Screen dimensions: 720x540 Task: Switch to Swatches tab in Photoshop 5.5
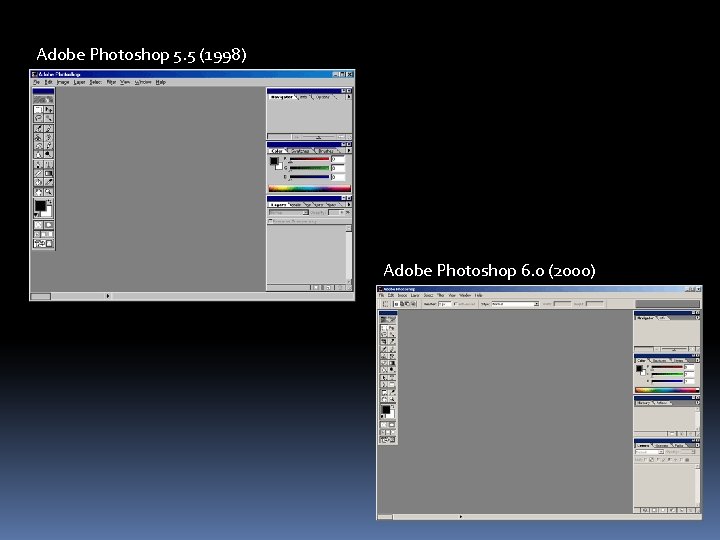coord(300,151)
